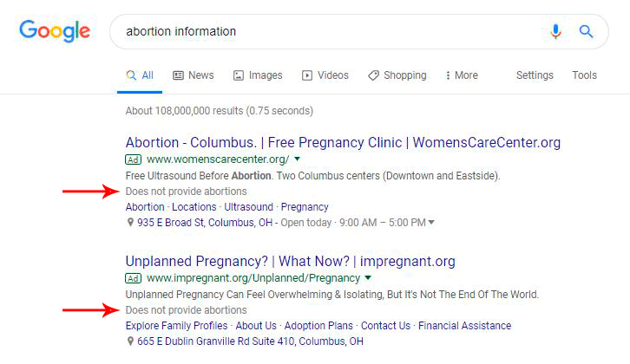Image resolution: width=630 pixels, height=364 pixels.
Task: Open the search Tools options
Action: pos(584,75)
